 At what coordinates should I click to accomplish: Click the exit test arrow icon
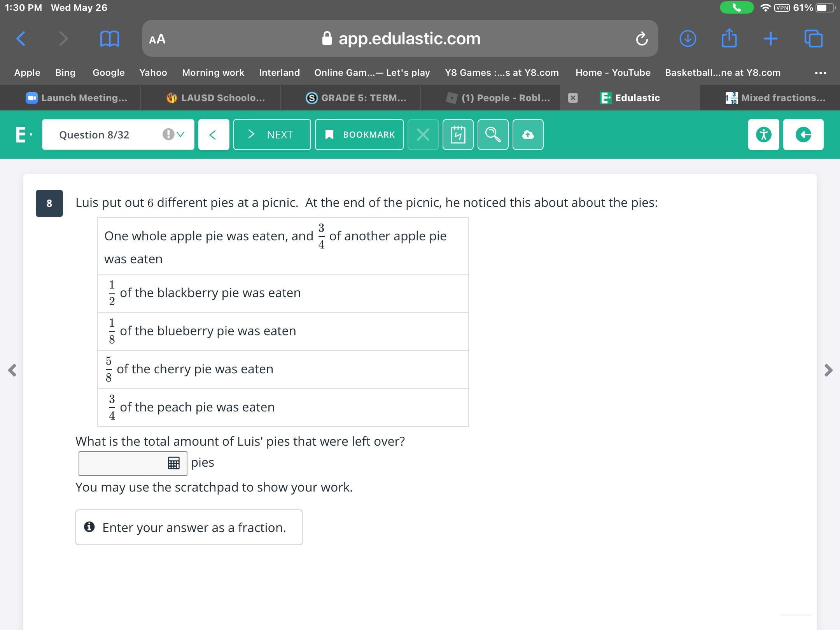[x=803, y=135]
